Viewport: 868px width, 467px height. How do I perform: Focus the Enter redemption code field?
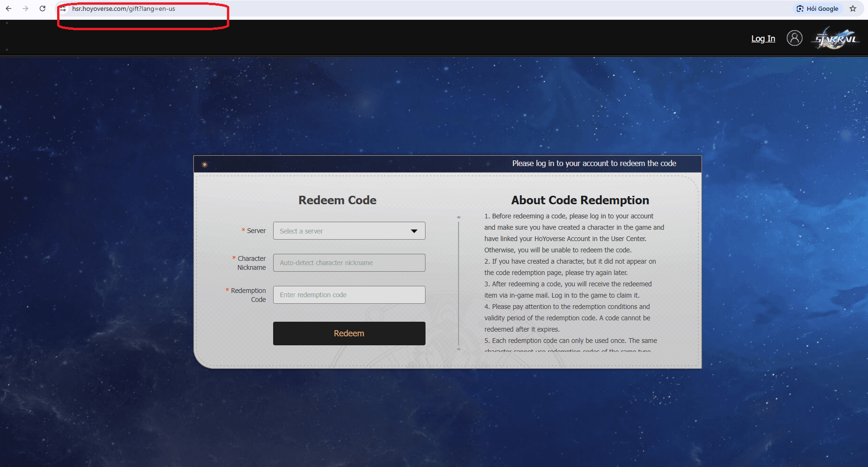coord(349,295)
